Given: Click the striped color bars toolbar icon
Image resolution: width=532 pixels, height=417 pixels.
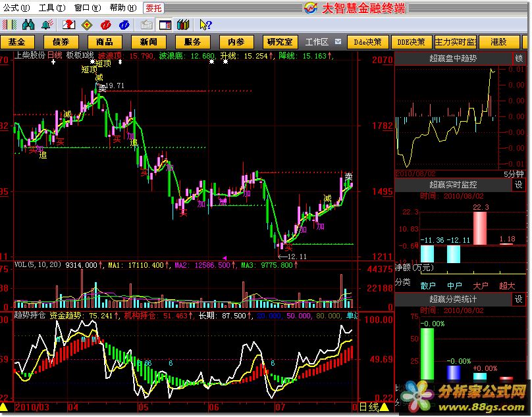Looking at the screenshot, I should click(9, 25).
